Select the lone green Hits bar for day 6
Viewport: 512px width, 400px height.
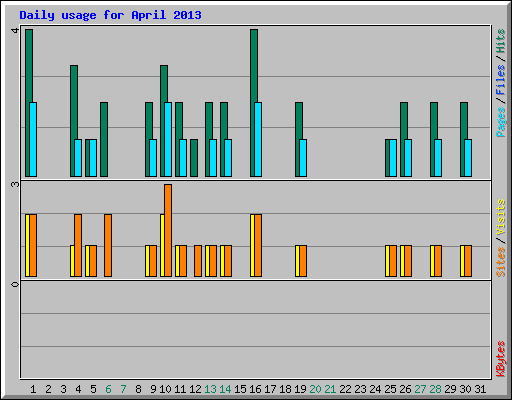pos(104,139)
